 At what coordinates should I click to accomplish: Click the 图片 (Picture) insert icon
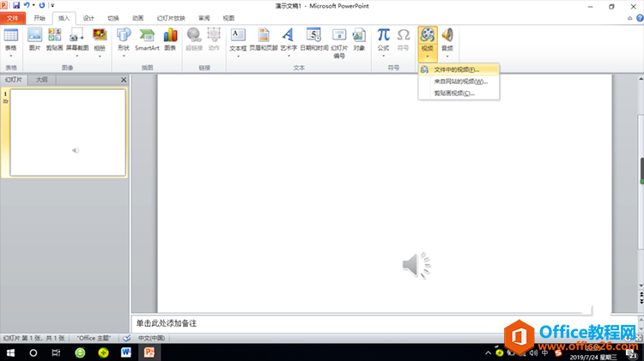pos(34,39)
